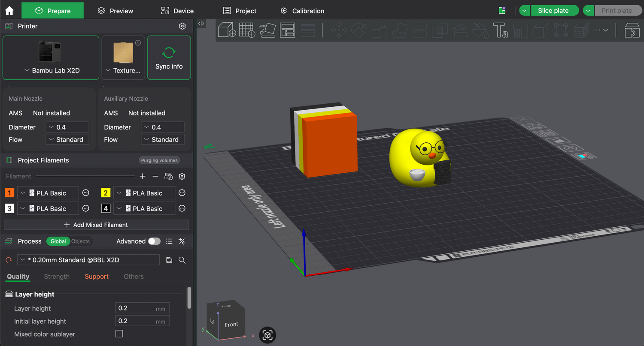The width and height of the screenshot is (644, 346).
Task: Add a filament with the plus icon
Action: [x=143, y=176]
